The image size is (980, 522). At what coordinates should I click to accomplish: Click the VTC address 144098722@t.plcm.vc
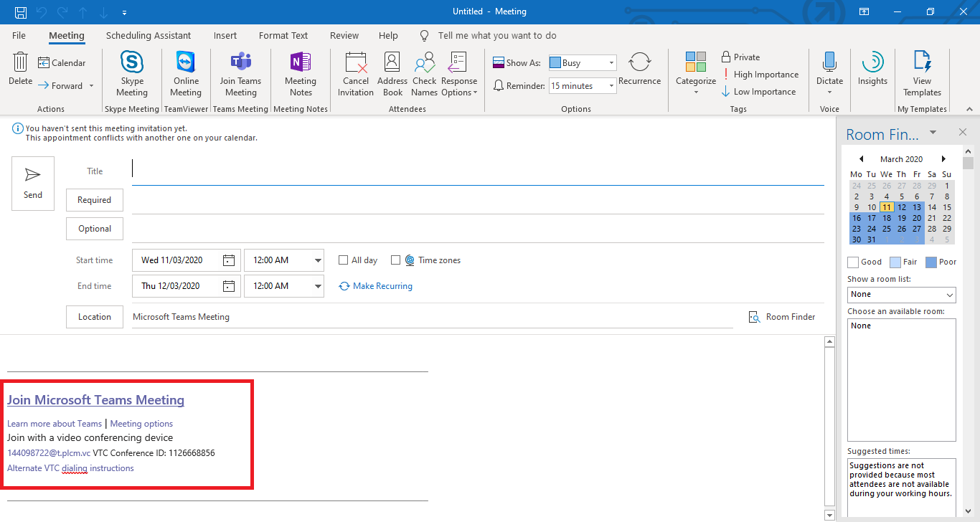pos(49,453)
